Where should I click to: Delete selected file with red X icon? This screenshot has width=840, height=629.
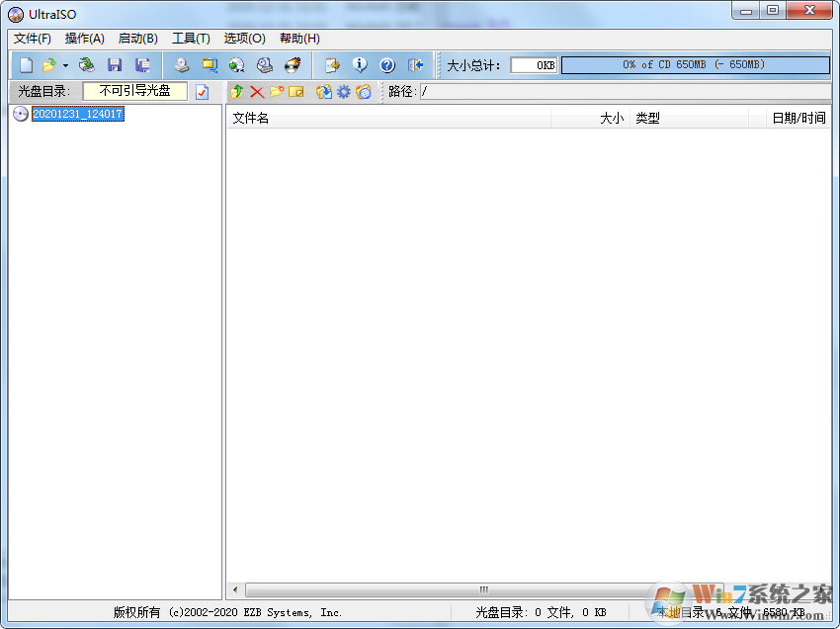tap(257, 91)
